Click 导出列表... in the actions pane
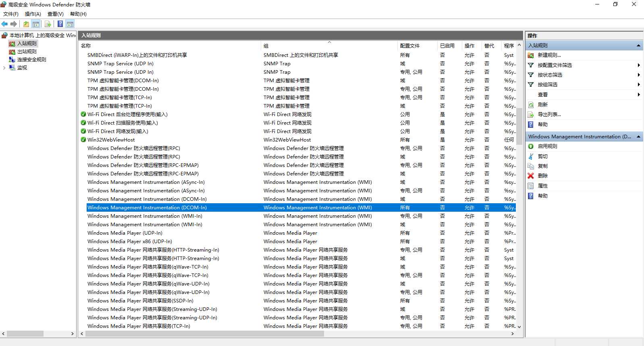This screenshot has height=346, width=644. coord(549,115)
